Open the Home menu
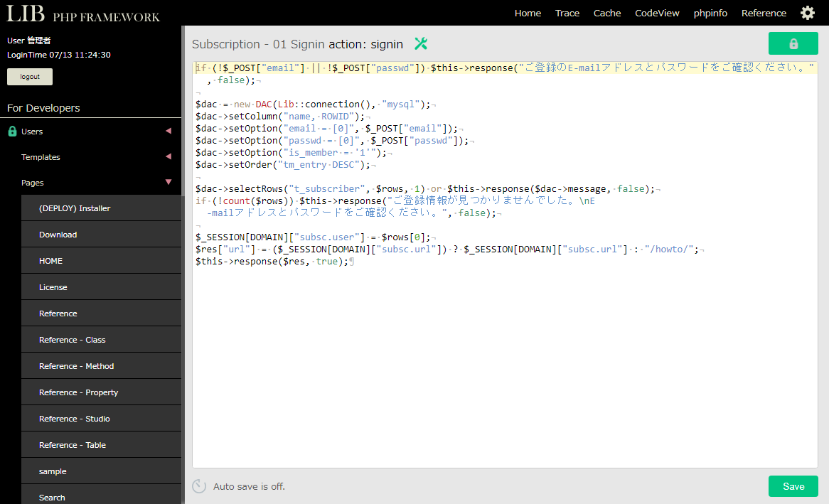 (x=528, y=13)
